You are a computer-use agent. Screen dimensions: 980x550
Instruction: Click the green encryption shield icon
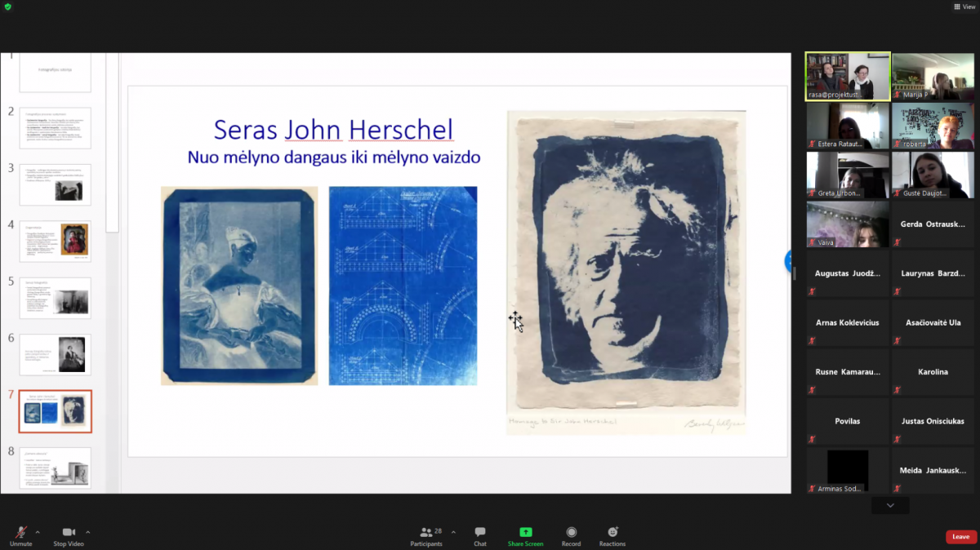[7, 7]
